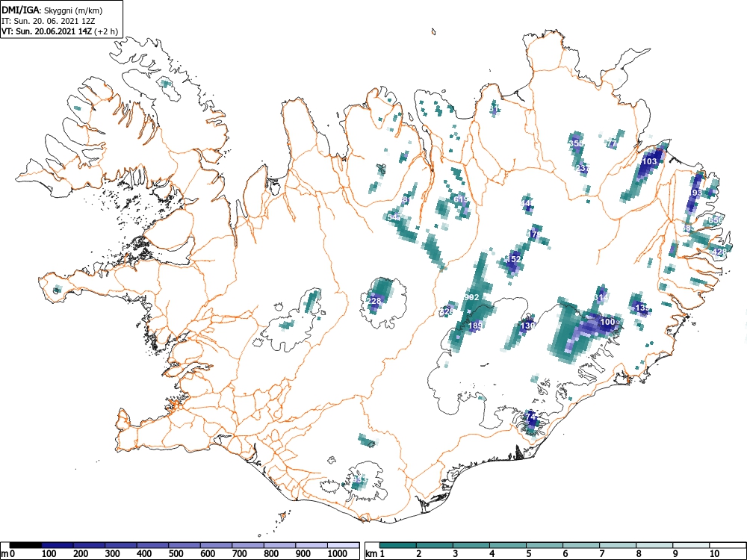This screenshot has height=560, width=747.
Task: Click the '237' visibility value on the map
Action: click(x=583, y=168)
